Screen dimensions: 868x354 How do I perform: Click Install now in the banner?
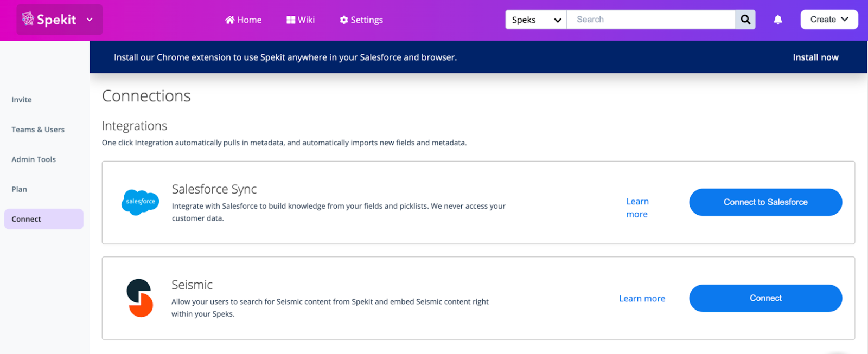tap(815, 57)
